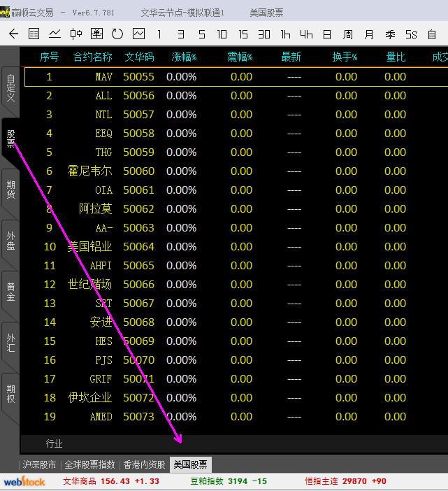
Task: Open the boxed trend chart icon
Action: coord(138,34)
